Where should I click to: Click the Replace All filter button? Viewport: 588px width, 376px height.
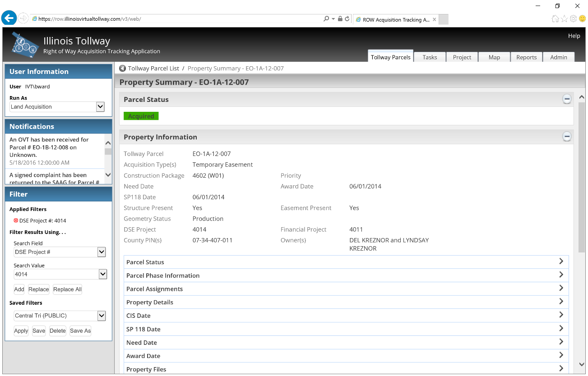click(67, 289)
